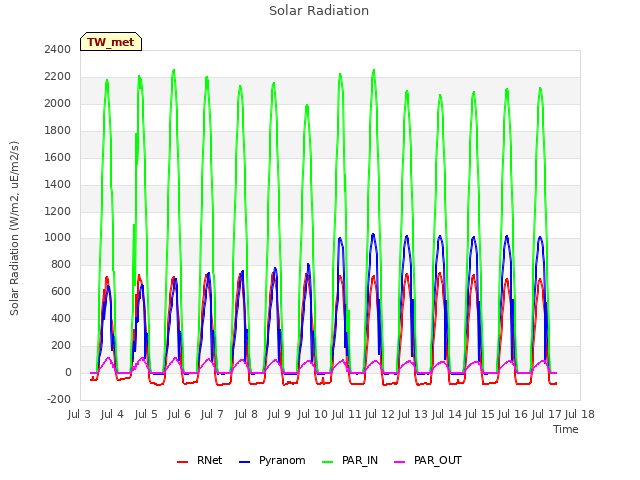Click the 600 y-axis tick label

61,291
